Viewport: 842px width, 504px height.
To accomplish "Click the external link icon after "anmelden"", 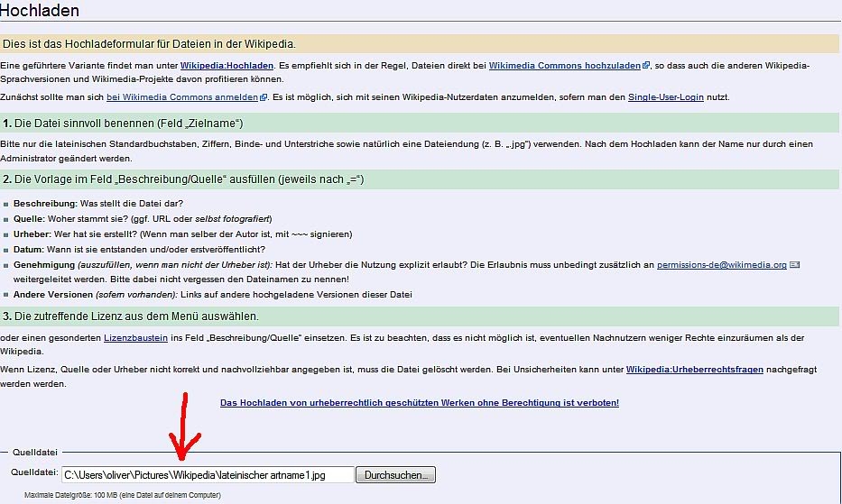I will click(263, 97).
